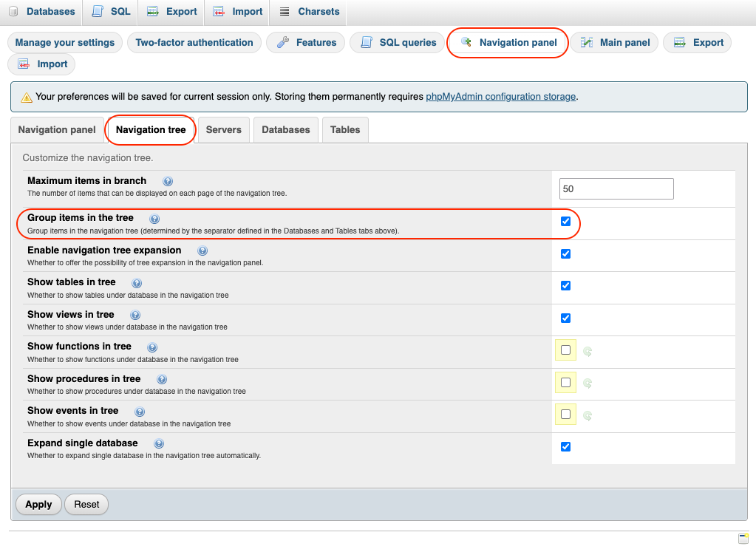Viewport: 756px width, 552px height.
Task: Click the bottom-right console note icon
Action: click(743, 538)
